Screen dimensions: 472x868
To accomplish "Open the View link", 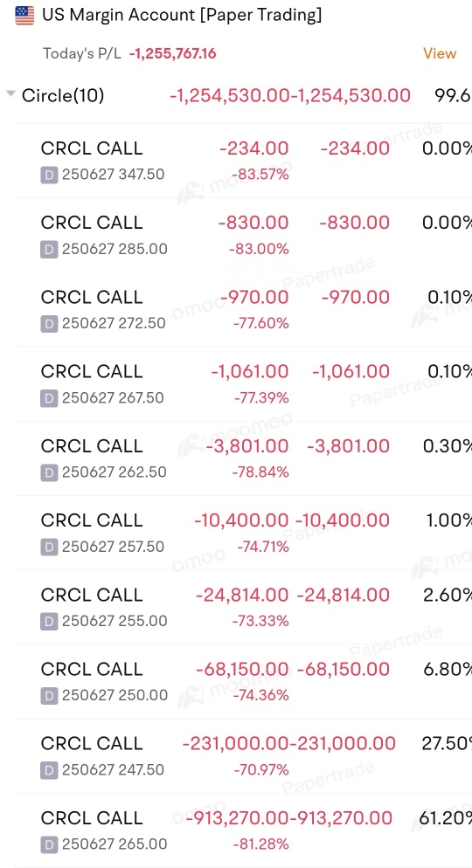I will coord(440,53).
